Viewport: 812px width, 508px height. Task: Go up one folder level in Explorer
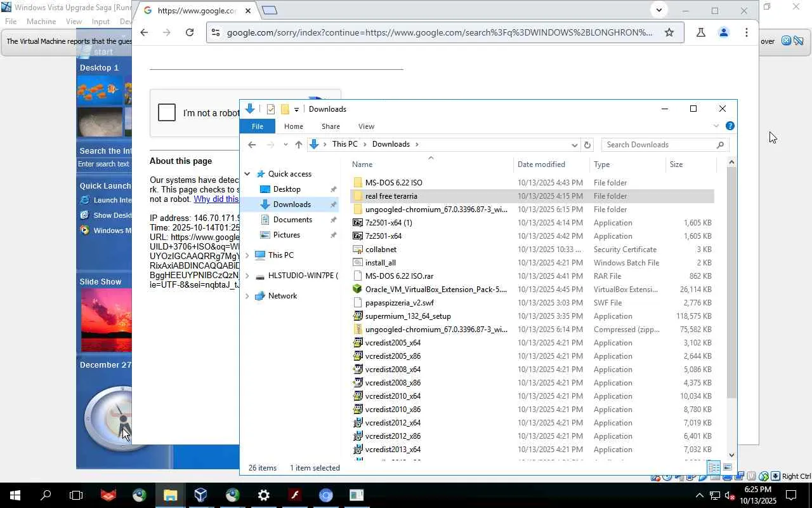(299, 145)
